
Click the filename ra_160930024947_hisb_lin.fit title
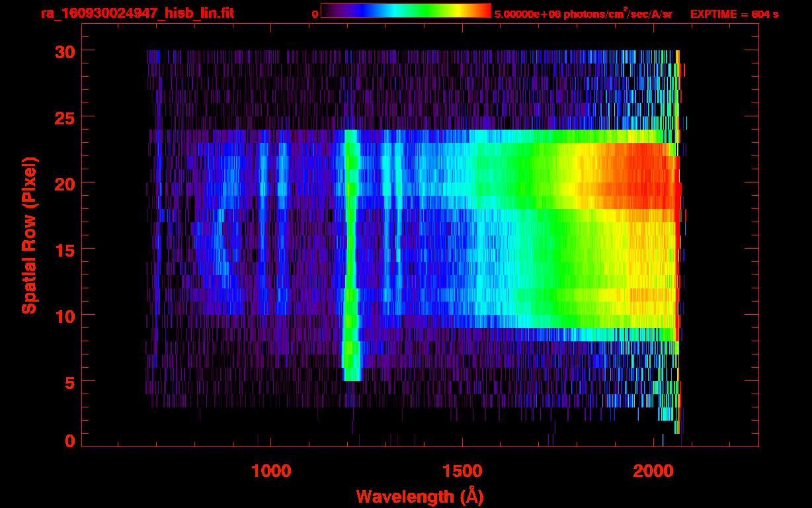tap(137, 13)
